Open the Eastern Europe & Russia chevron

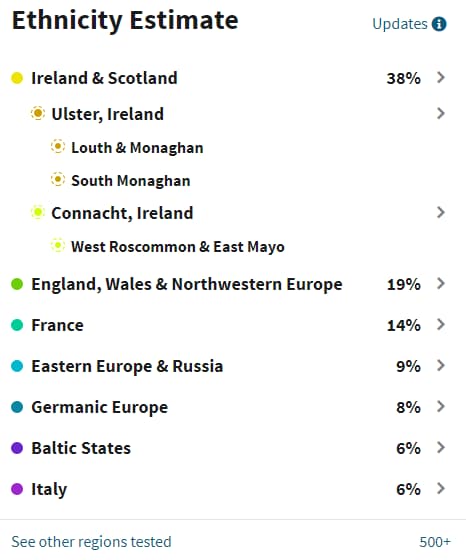click(x=441, y=366)
